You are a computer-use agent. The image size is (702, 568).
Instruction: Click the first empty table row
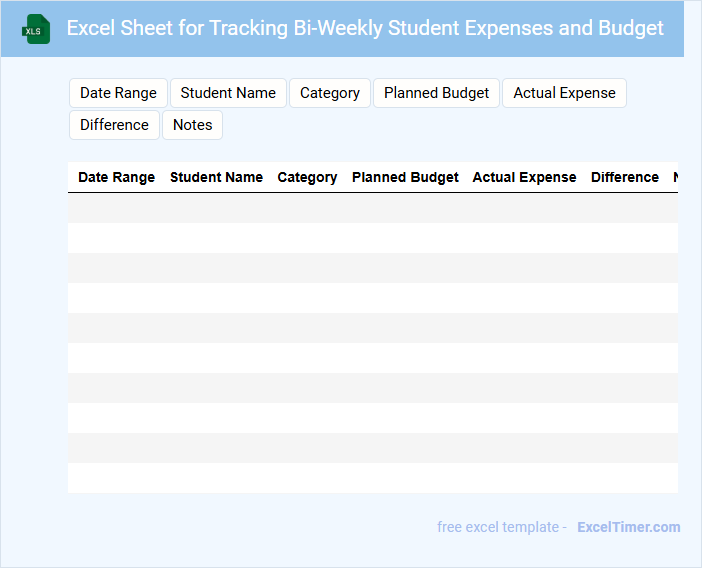tap(372, 208)
